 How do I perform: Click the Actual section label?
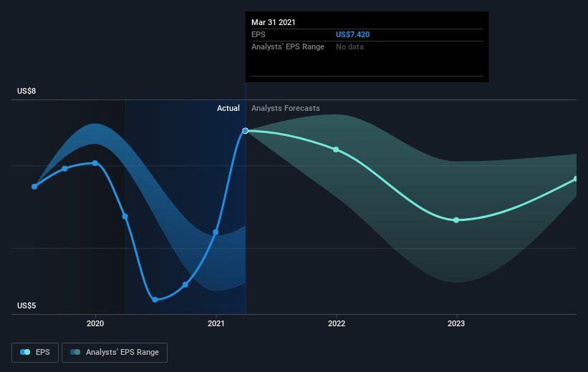228,108
